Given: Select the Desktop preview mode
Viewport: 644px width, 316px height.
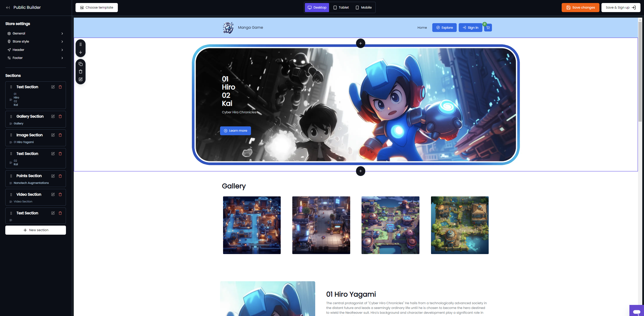Looking at the screenshot, I should pyautogui.click(x=317, y=8).
